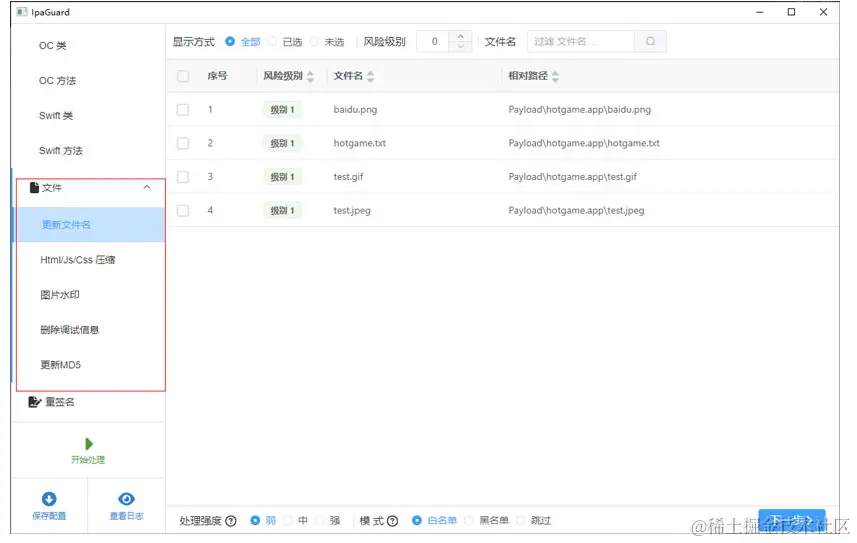The width and height of the screenshot is (857, 543).
Task: Open the OC 方法 sidebar item
Action: pos(57,80)
